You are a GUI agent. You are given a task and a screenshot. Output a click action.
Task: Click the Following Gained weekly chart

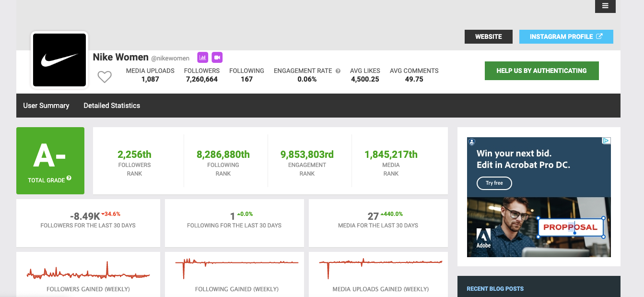tap(237, 268)
